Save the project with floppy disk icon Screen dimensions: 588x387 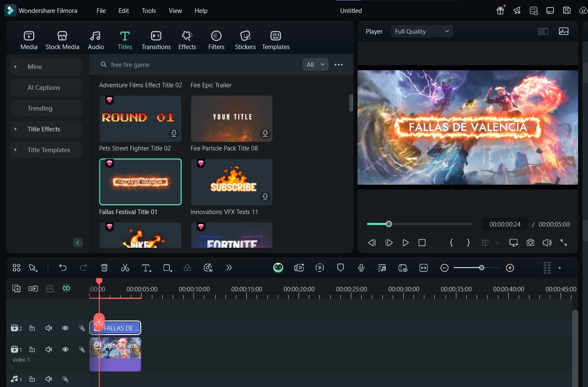[x=567, y=10]
